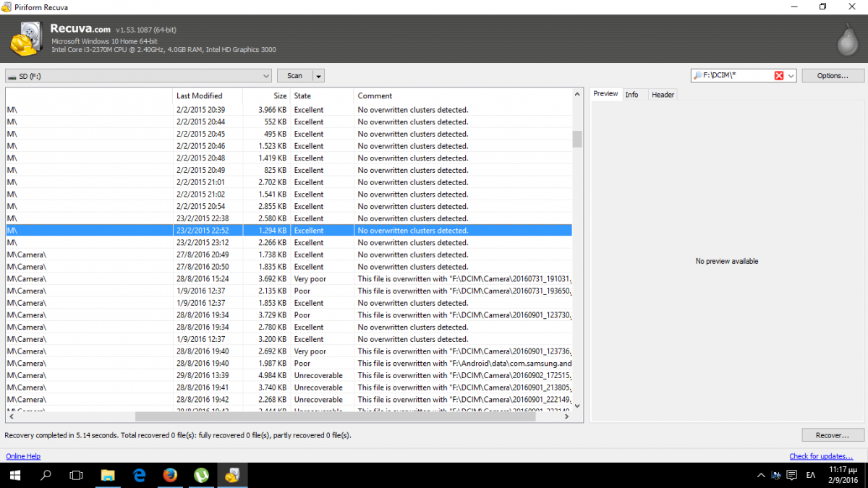Select the Poor row sized 2.135 KB
Viewport: 868px width, 488px height.
pyautogui.click(x=289, y=291)
